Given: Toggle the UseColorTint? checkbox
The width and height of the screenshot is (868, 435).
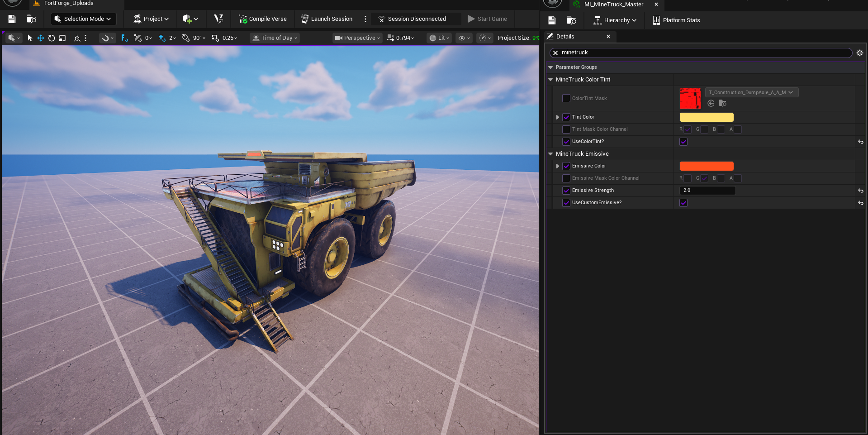Looking at the screenshot, I should (683, 141).
